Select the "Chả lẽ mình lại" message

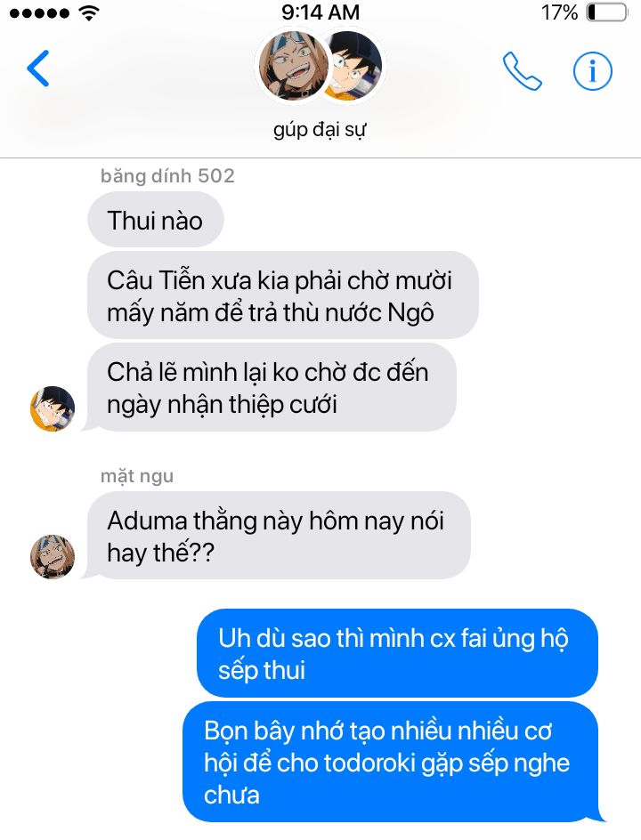(272, 388)
